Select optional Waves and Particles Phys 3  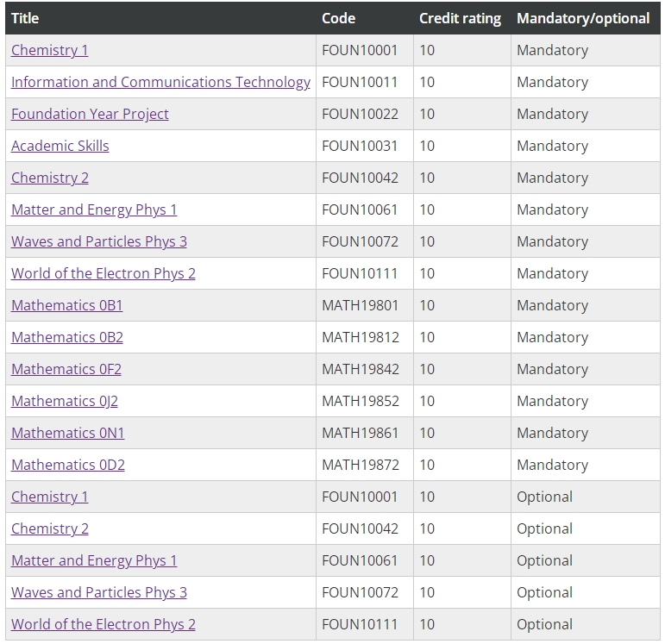99,592
